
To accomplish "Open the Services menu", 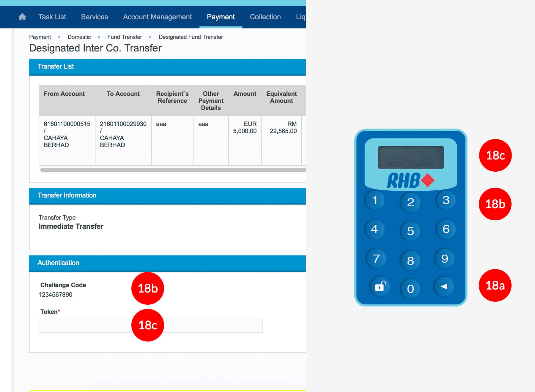I will [94, 17].
